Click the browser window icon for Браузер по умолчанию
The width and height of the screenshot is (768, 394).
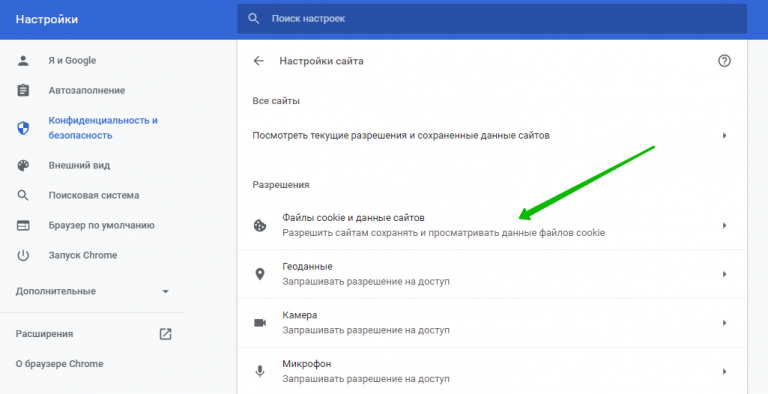click(x=23, y=225)
